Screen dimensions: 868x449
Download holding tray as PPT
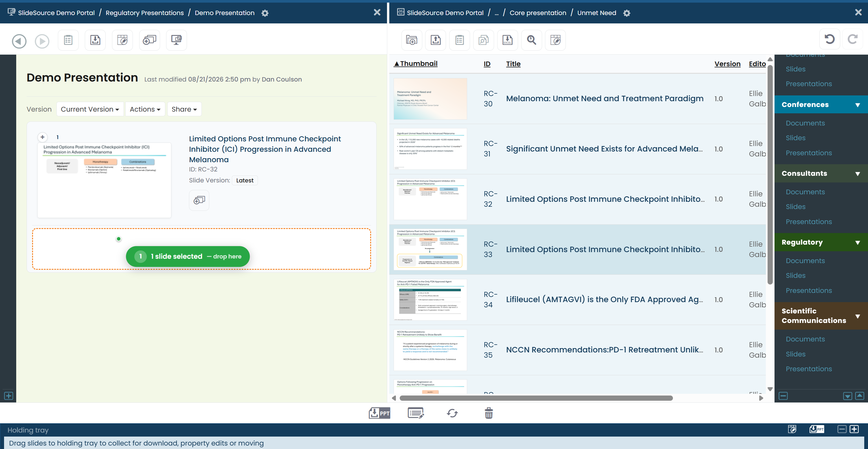(x=817, y=429)
